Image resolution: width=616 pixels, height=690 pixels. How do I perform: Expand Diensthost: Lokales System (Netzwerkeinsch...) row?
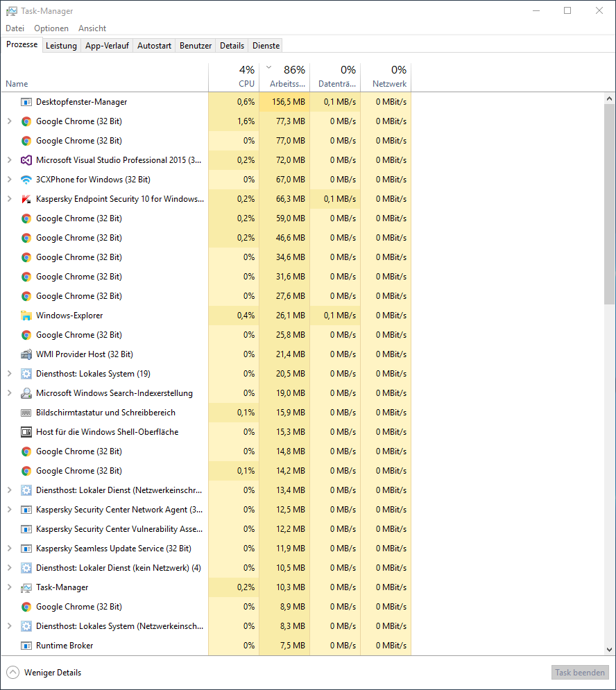[9, 626]
